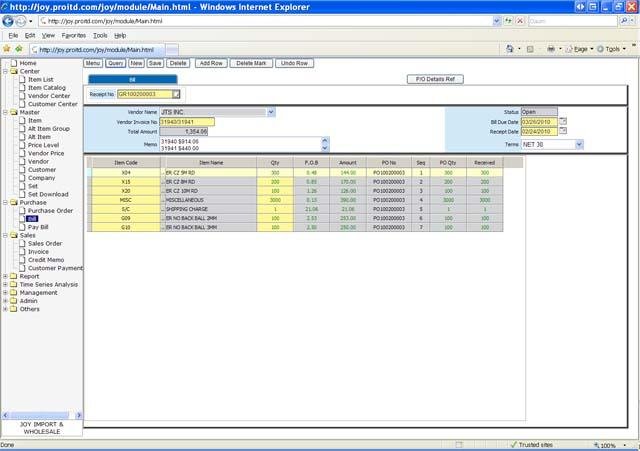Click the Print icon in IE toolbar
Image resolution: width=640 pixels, height=451 pixels.
(551, 49)
